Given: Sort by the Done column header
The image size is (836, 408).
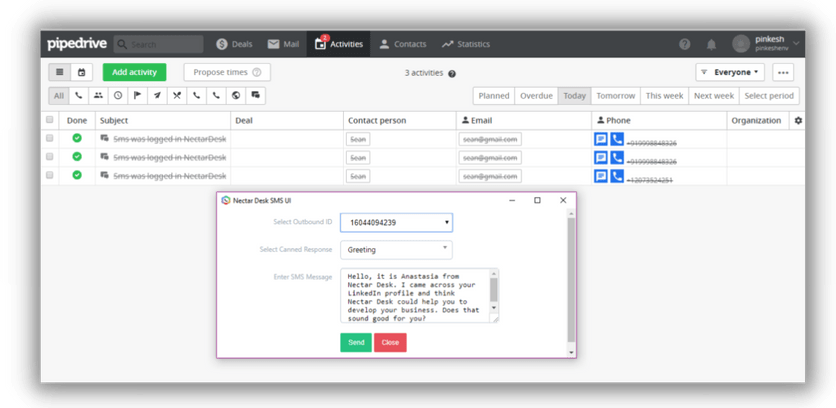Looking at the screenshot, I should (77, 121).
